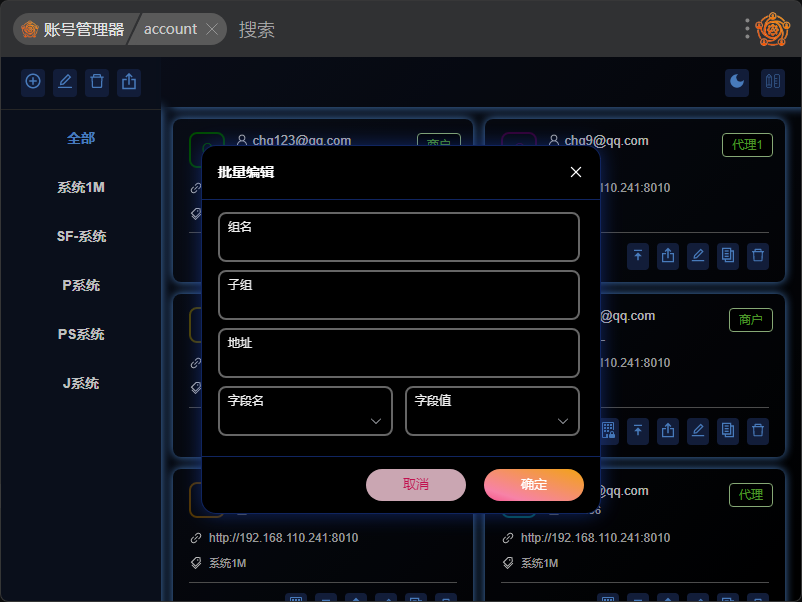Click 代理1 tag on chq9 card
Viewport: 802px width, 602px height.
point(747,145)
